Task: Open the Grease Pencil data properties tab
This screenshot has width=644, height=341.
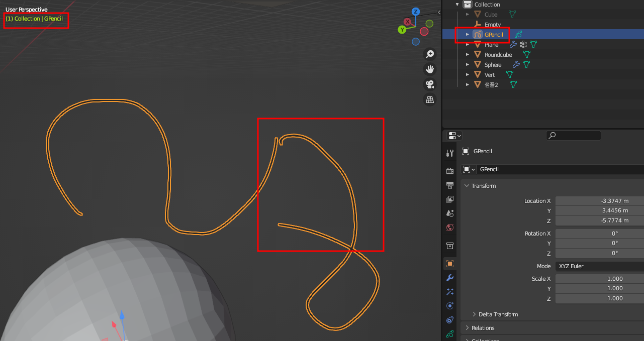Action: pyautogui.click(x=450, y=333)
